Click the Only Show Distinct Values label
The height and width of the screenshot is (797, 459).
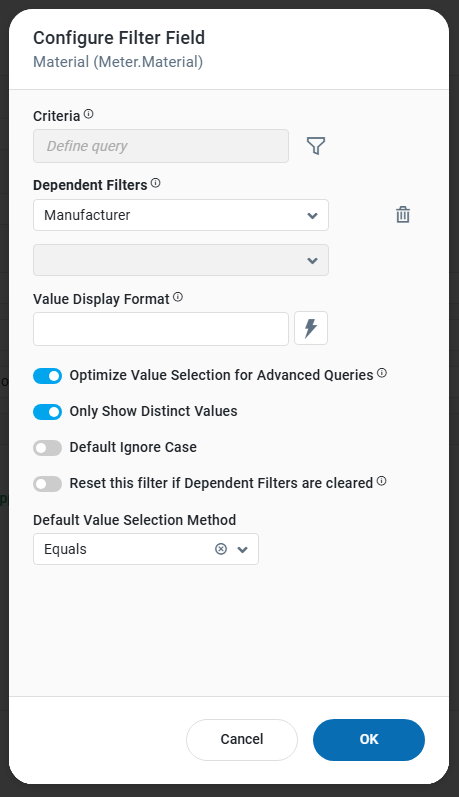click(154, 411)
